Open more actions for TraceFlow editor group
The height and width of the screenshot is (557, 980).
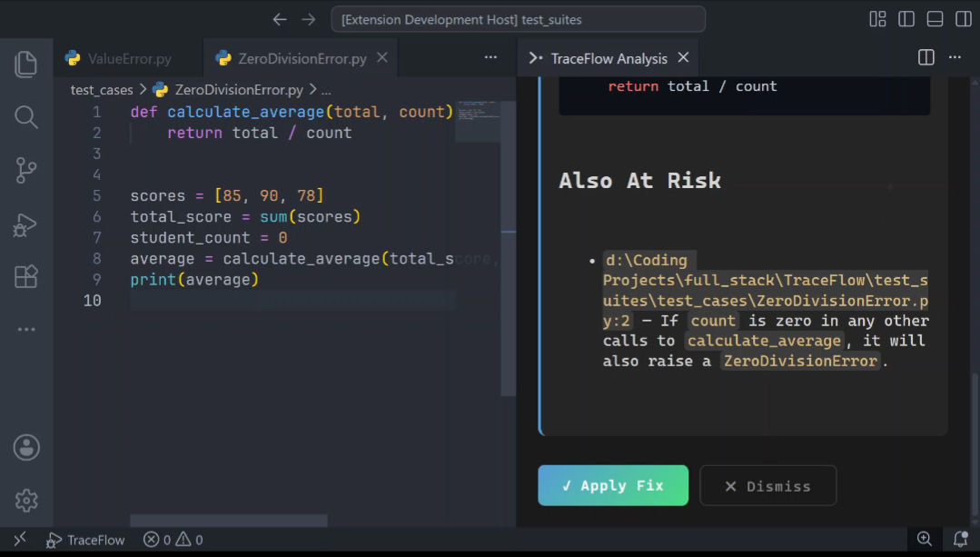pyautogui.click(x=955, y=57)
